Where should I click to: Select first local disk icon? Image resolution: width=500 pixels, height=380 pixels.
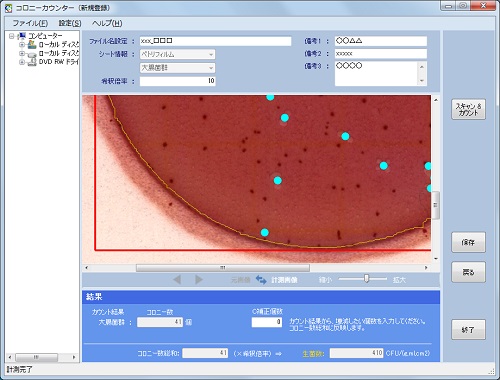(x=32, y=44)
